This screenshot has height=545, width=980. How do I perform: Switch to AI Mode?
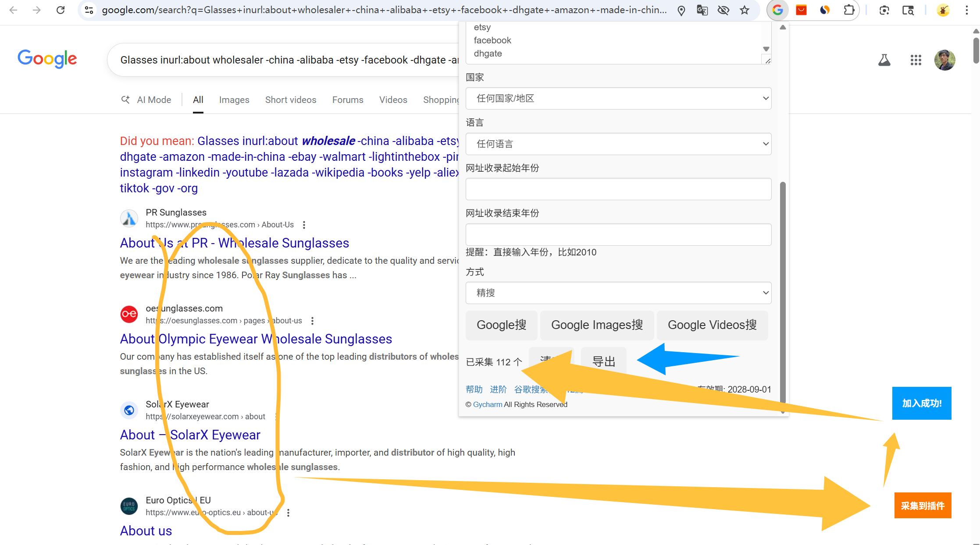(x=146, y=100)
